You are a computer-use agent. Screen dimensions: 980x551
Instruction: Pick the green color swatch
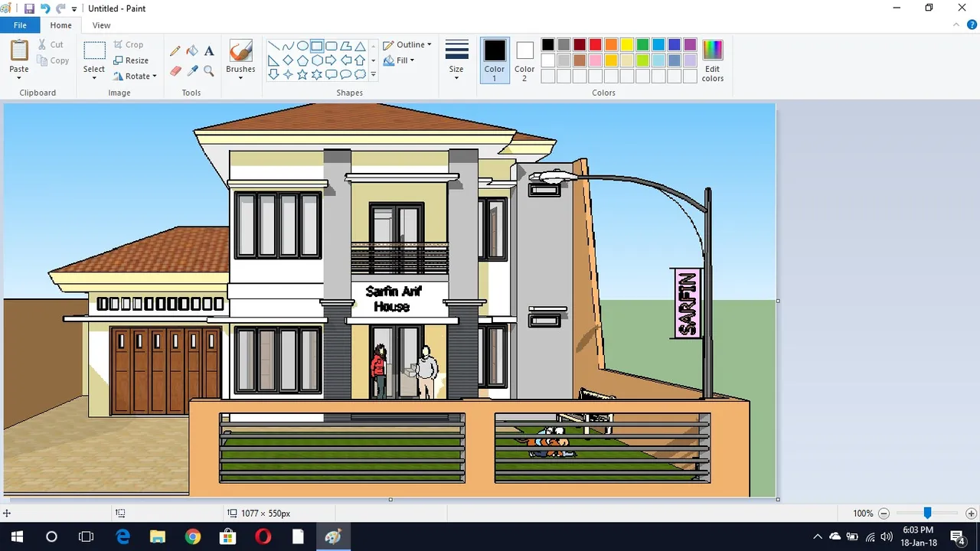[643, 44]
